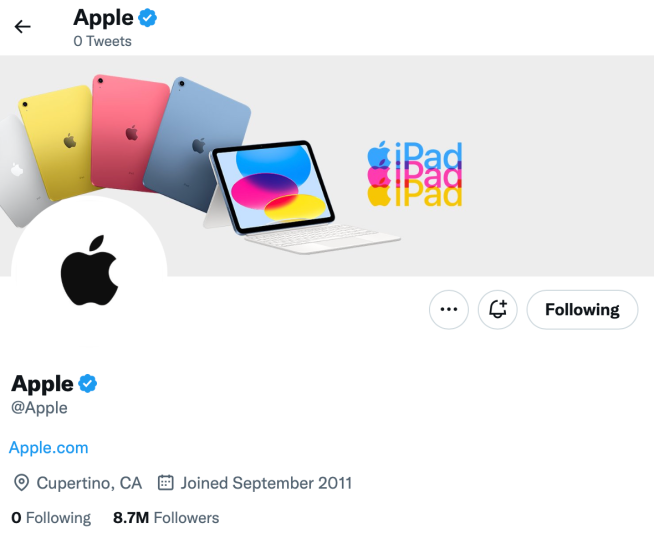
Task: Click the @Apple handle text
Action: (39, 407)
